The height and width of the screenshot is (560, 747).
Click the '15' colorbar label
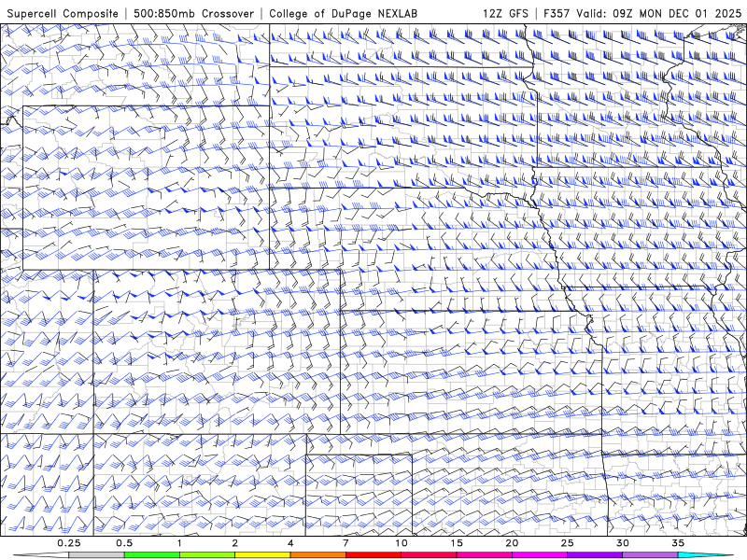pos(457,543)
